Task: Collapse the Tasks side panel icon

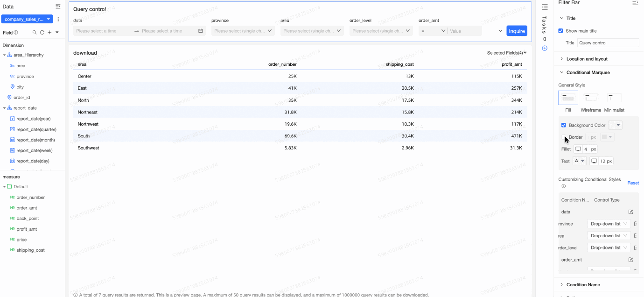Action: (545, 7)
